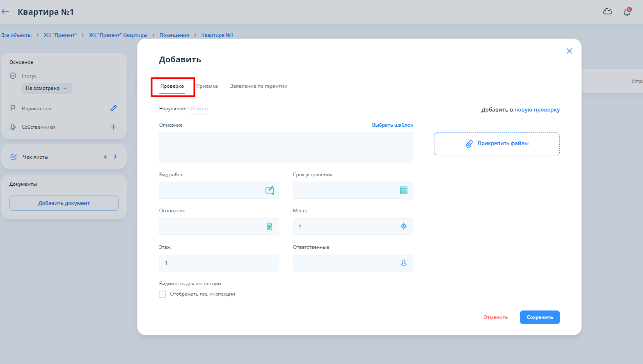Open calendar picker in Срок устранения field

tap(403, 190)
